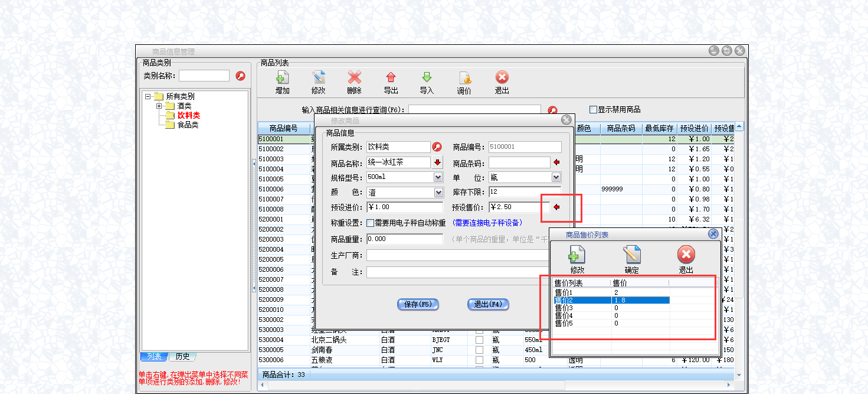Open the 规格型号 dropdown

coord(438,177)
